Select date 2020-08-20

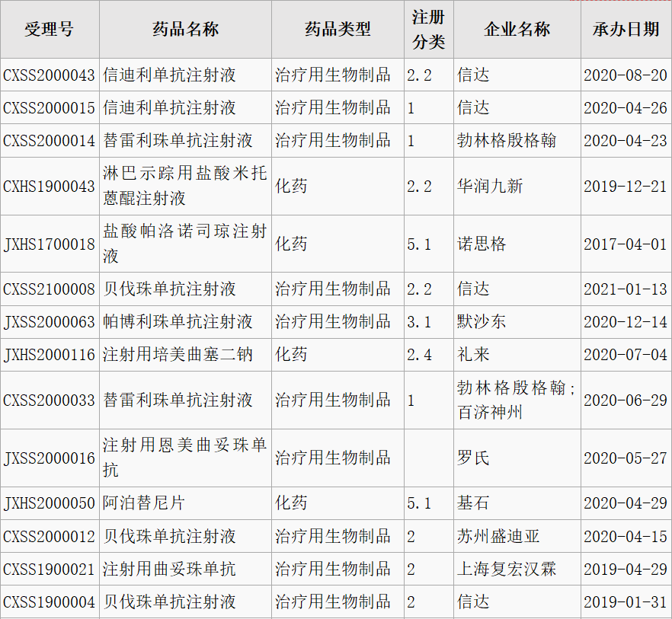coord(626,75)
